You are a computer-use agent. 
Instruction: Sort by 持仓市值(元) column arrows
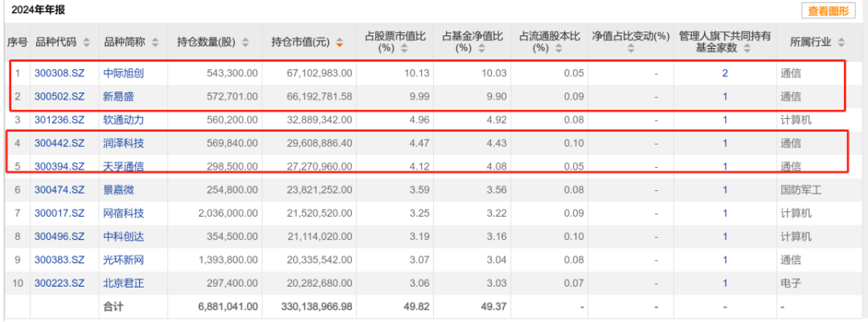(340, 42)
